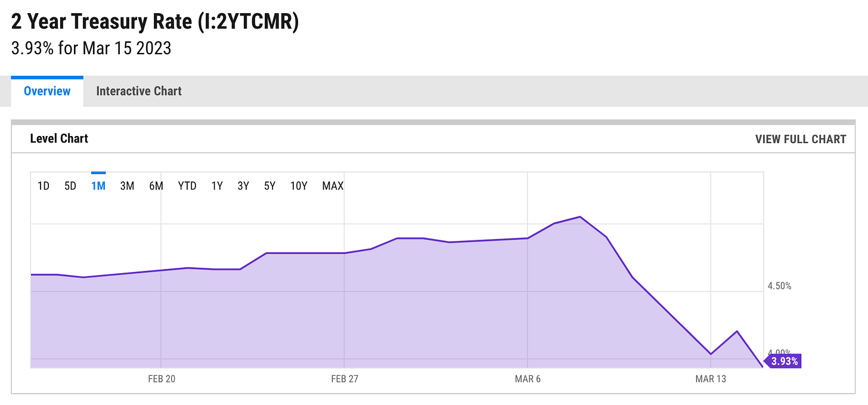Switch to the Interactive Chart tab
The height and width of the screenshot is (405, 868).
point(138,91)
